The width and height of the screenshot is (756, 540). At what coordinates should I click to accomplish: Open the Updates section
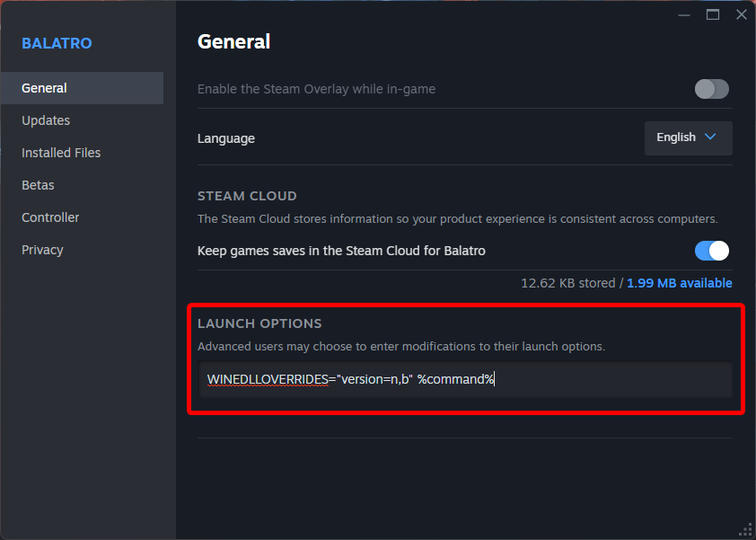point(46,120)
